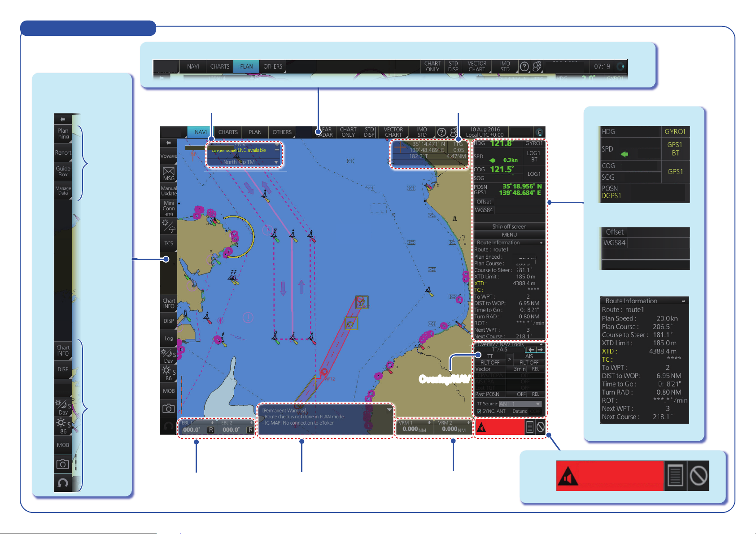The image size is (756, 534).
Task: Select the NAVI tab in main ECDIS screen
Action: 201,132
